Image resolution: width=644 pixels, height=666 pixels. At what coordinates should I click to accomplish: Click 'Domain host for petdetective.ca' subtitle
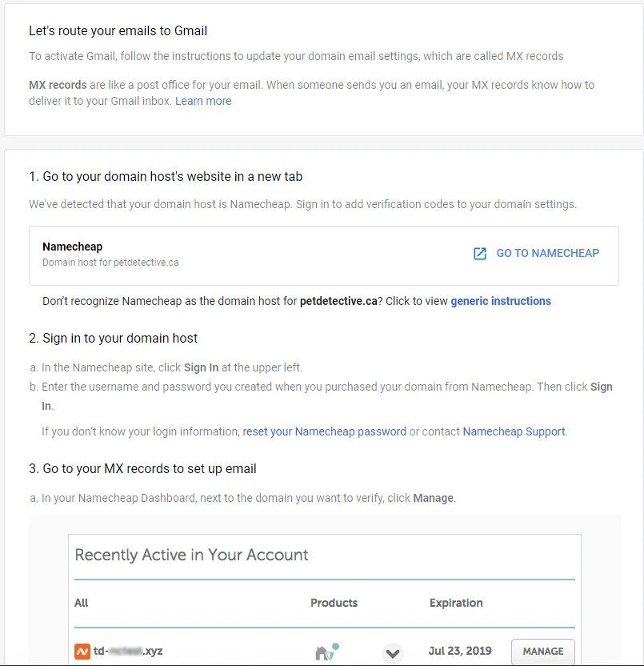click(x=110, y=263)
